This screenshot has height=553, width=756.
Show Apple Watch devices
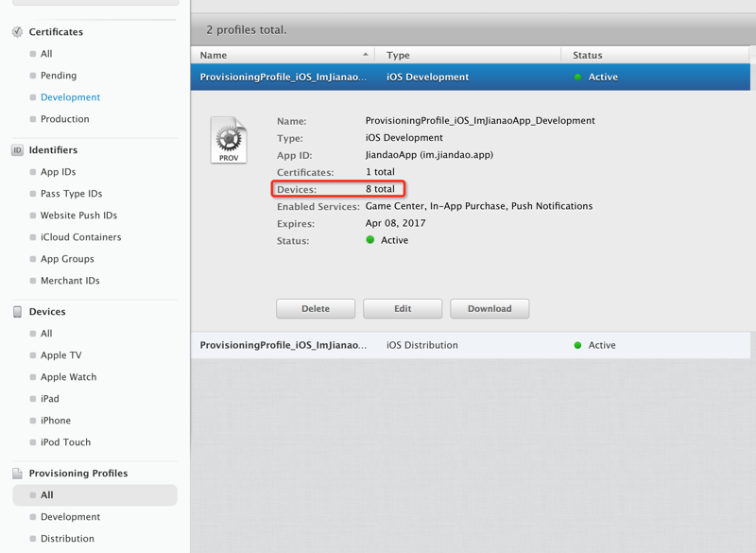pyautogui.click(x=68, y=377)
